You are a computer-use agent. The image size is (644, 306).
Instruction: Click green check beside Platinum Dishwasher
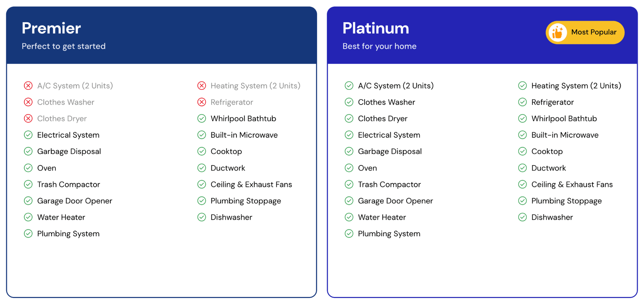(x=522, y=217)
